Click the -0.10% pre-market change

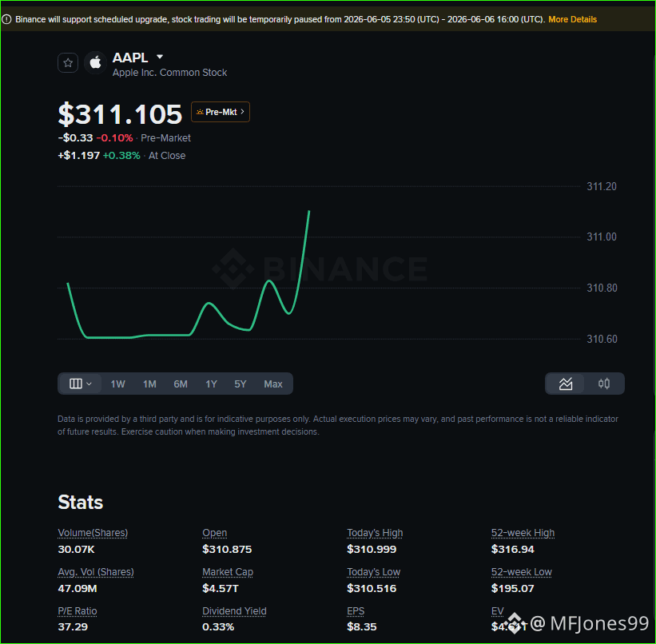114,138
